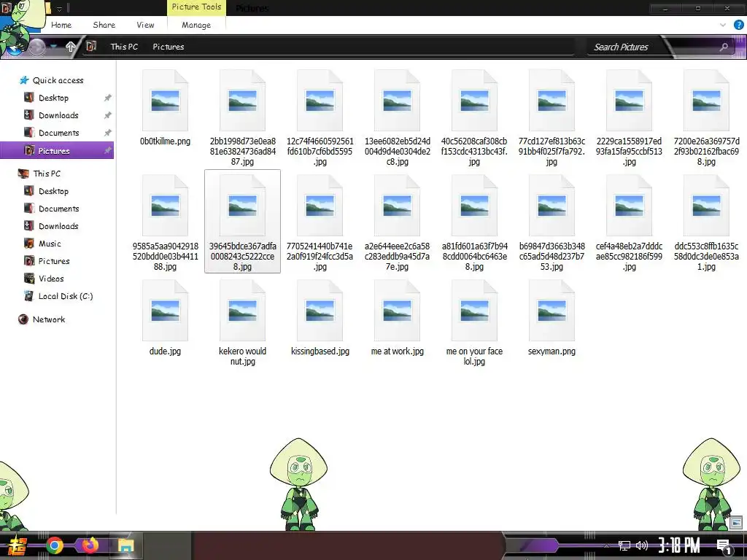
Task: Open Explorer help via question mark icon
Action: point(738,25)
